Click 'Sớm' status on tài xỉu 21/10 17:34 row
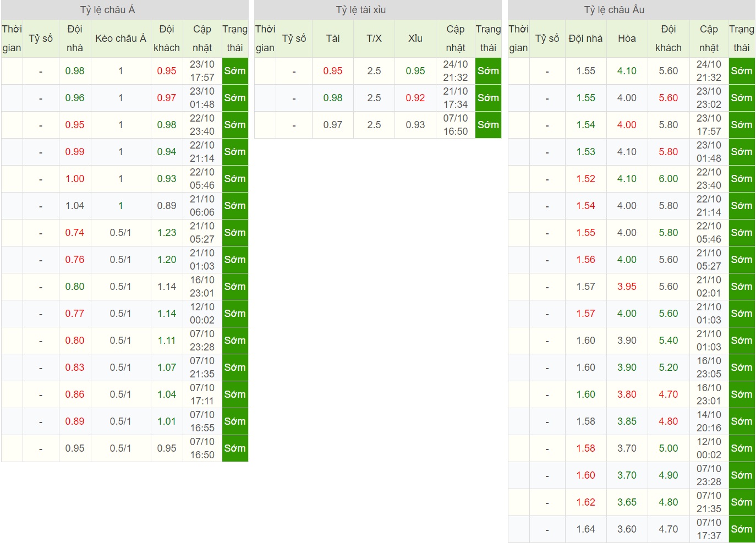Screen dimensions: 756x543 [x=488, y=98]
